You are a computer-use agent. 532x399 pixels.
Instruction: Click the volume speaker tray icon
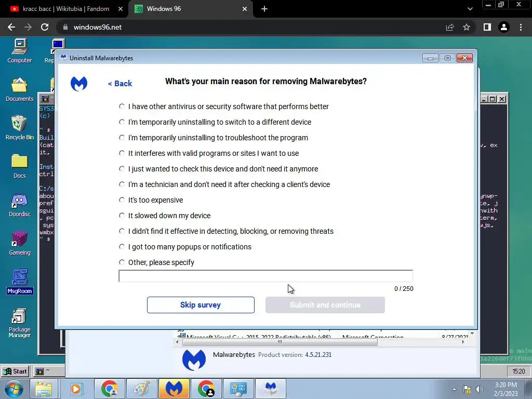(480, 389)
